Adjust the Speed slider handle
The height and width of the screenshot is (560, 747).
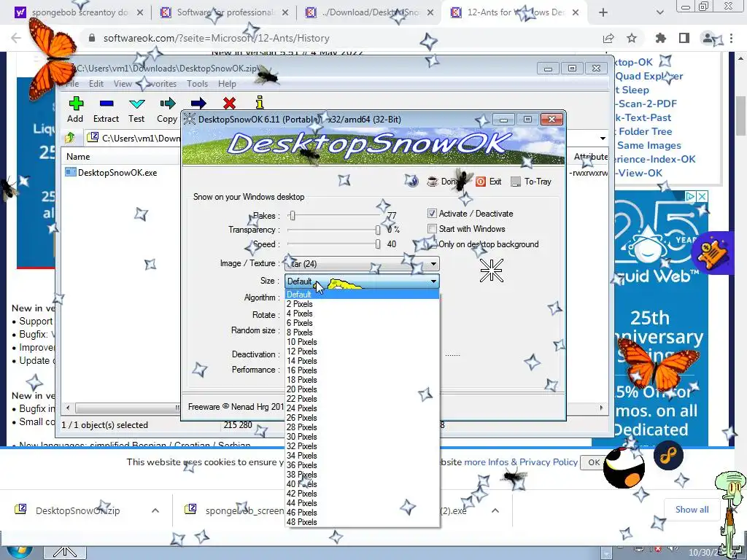tap(378, 244)
